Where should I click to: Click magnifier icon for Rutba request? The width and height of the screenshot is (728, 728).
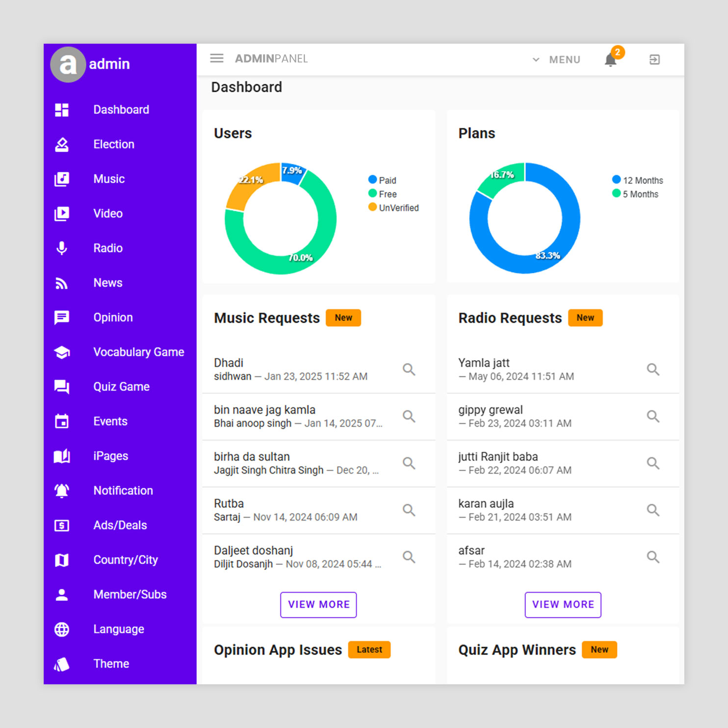pos(409,510)
